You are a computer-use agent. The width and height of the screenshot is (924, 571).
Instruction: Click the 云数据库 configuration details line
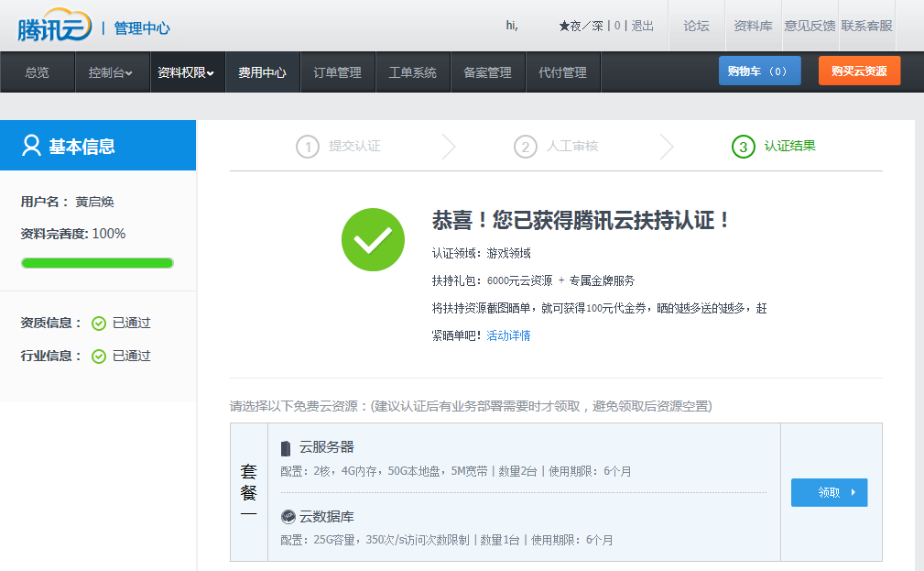click(x=447, y=540)
